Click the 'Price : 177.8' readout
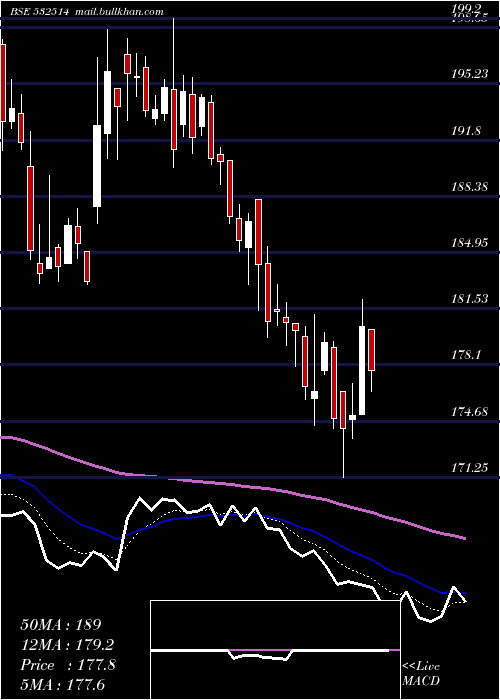The height and width of the screenshot is (700, 500). (x=68, y=665)
